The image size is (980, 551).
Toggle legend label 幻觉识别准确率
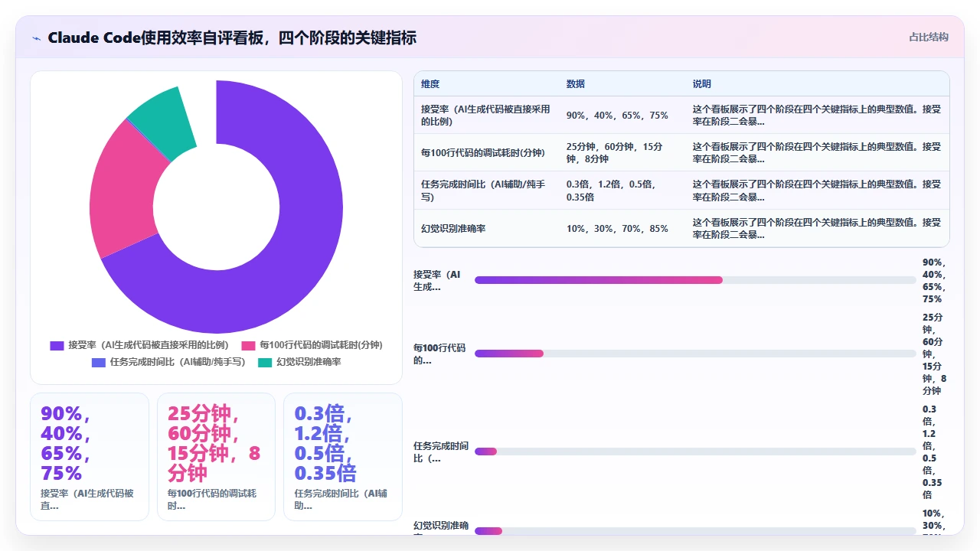[x=309, y=362]
